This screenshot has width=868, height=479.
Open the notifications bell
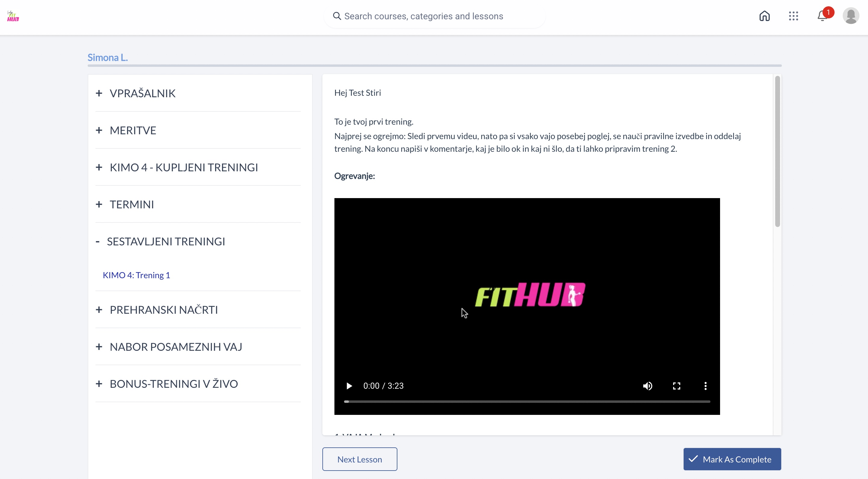pos(823,16)
